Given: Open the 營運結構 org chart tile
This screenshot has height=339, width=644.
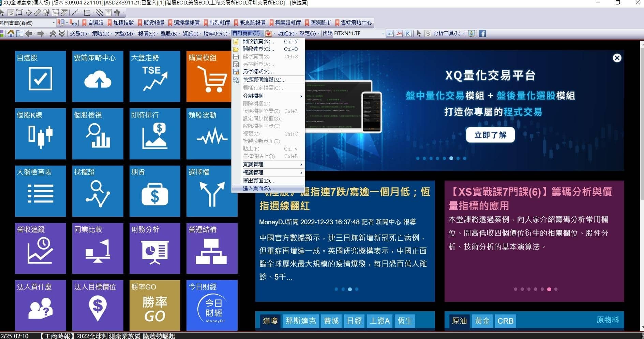Looking at the screenshot, I should (x=212, y=248).
